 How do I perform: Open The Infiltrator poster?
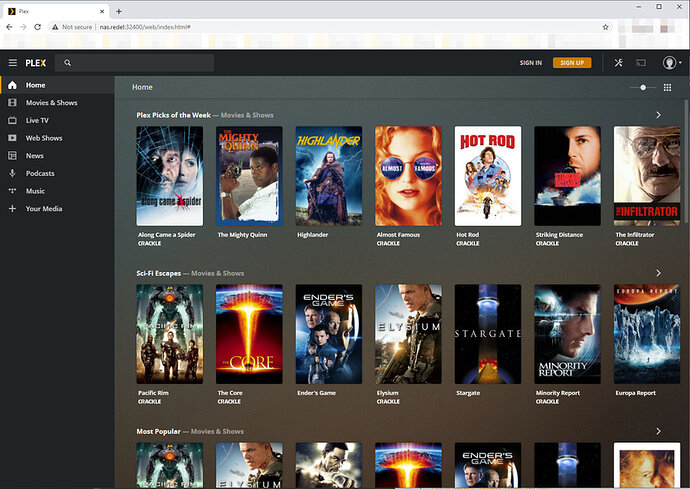[x=647, y=176]
